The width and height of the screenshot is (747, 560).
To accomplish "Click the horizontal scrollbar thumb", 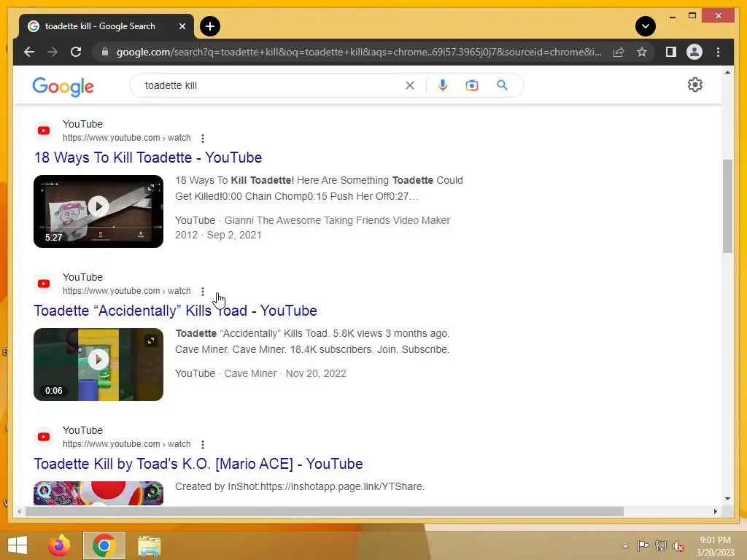I will pyautogui.click(x=325, y=511).
